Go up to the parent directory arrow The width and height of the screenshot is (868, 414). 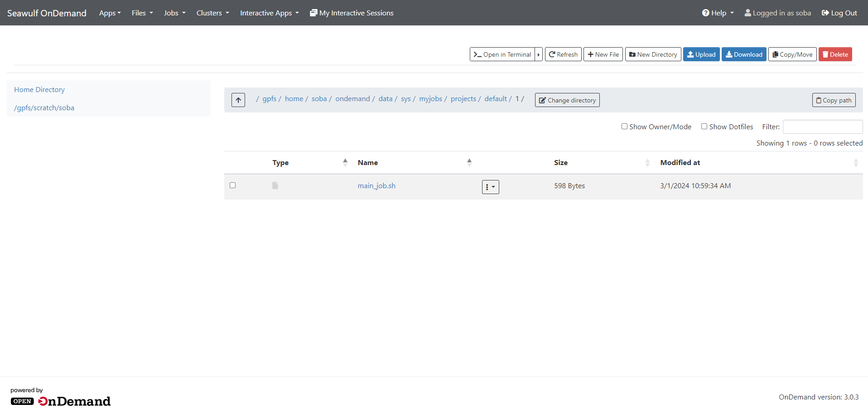click(x=238, y=100)
